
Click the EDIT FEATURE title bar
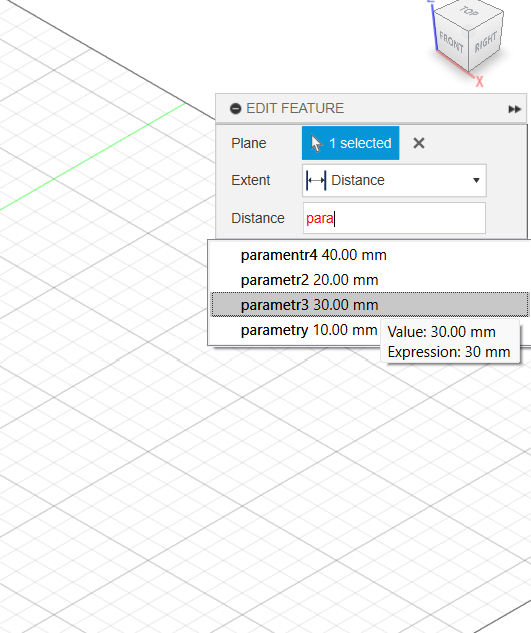371,108
